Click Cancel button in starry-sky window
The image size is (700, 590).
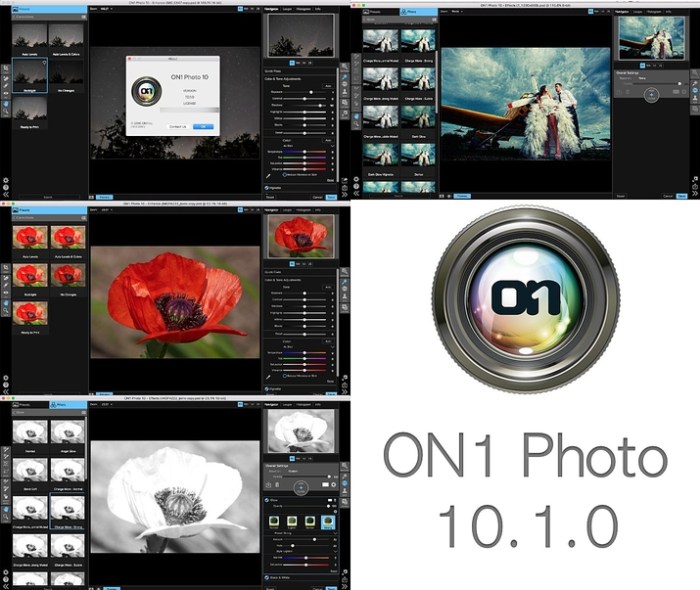pyautogui.click(x=318, y=197)
